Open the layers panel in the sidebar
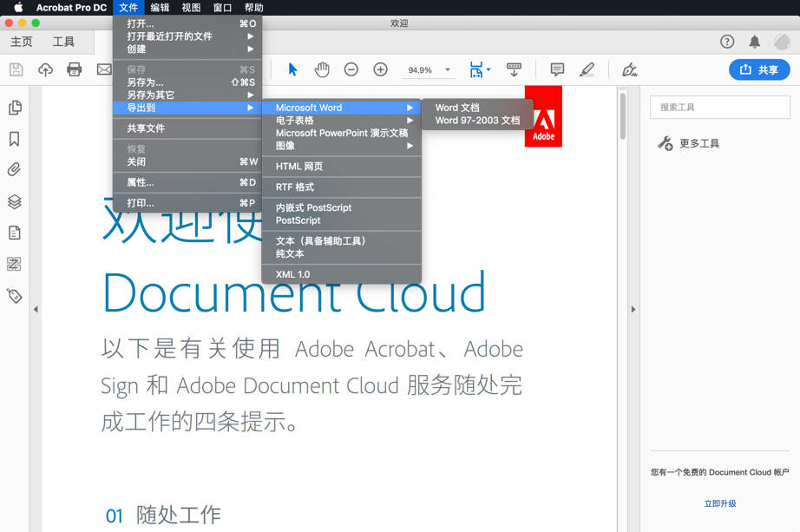Image resolution: width=800 pixels, height=532 pixels. [x=13, y=201]
